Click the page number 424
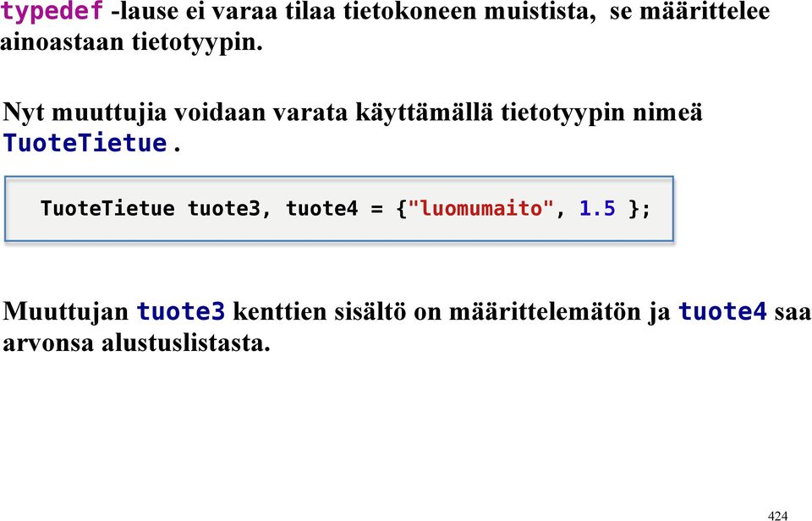The height and width of the screenshot is (521, 812). click(x=778, y=515)
